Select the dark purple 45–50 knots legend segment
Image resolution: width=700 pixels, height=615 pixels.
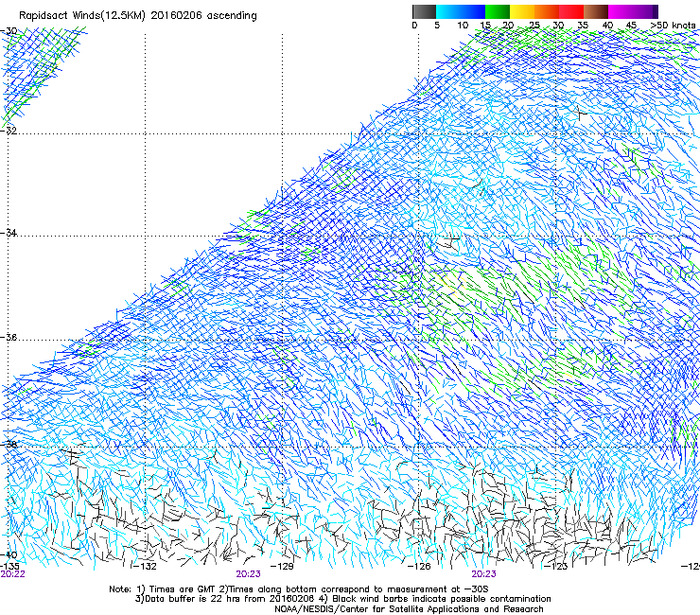point(645,11)
